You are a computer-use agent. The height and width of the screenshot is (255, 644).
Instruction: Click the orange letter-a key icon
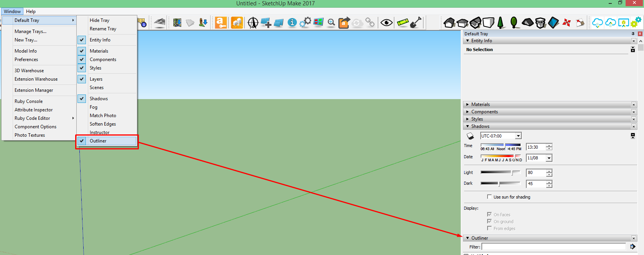[x=221, y=23]
